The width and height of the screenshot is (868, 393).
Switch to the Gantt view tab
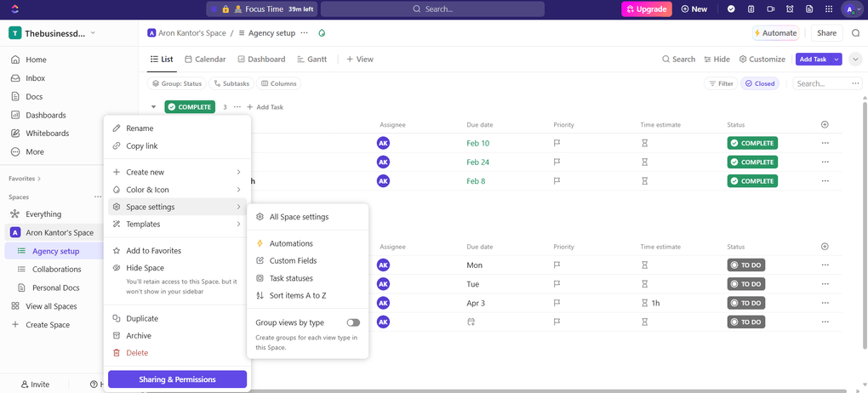[x=311, y=60]
